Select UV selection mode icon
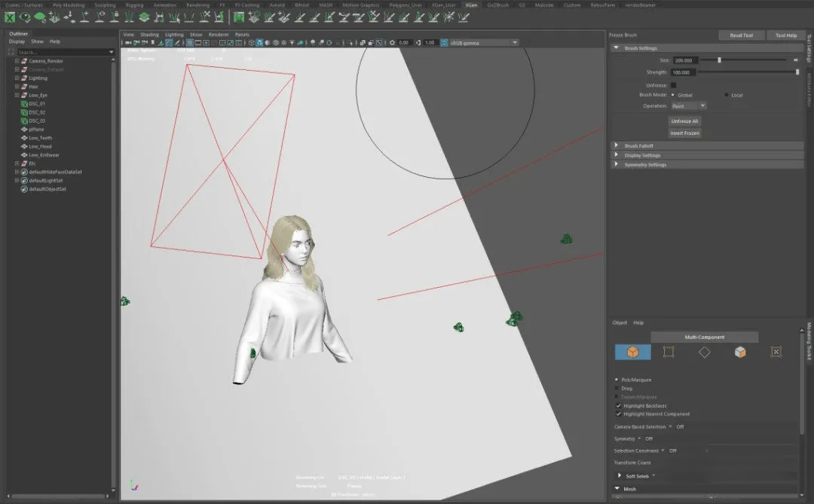 pyautogui.click(x=776, y=352)
